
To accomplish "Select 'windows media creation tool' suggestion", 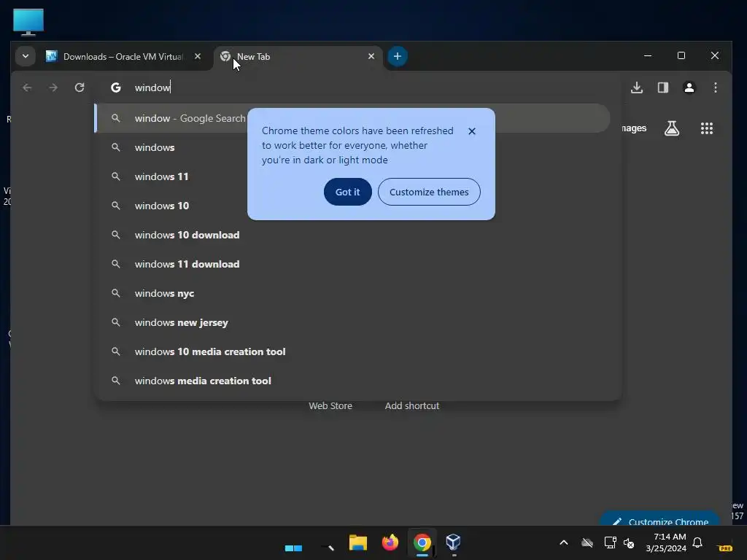I will (352, 381).
